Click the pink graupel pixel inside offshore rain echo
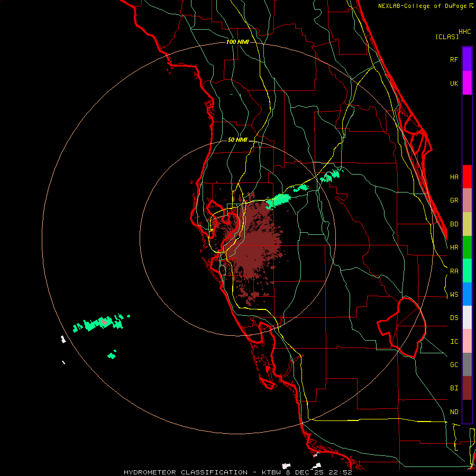This screenshot has width=476, height=476. [x=104, y=322]
